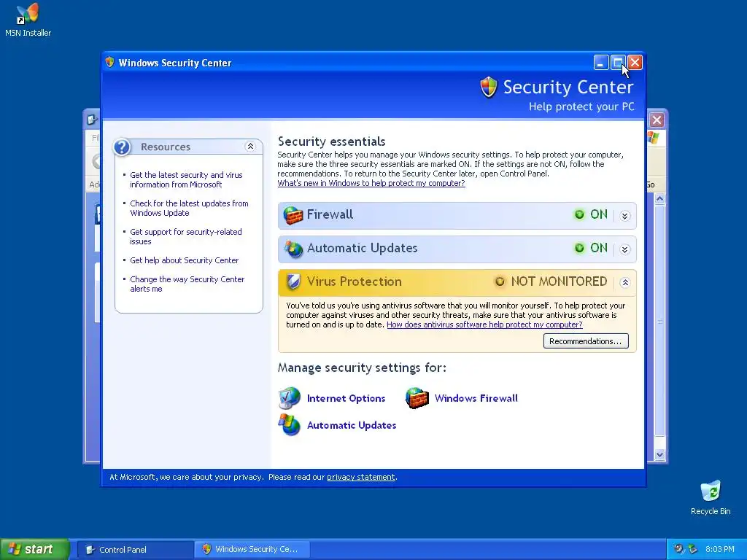This screenshot has width=747, height=560.
Task: Click the Start button
Action: 34,549
